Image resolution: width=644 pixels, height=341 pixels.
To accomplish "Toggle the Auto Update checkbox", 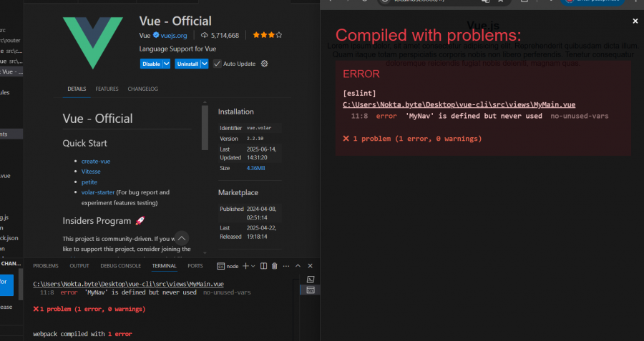I will (x=217, y=64).
